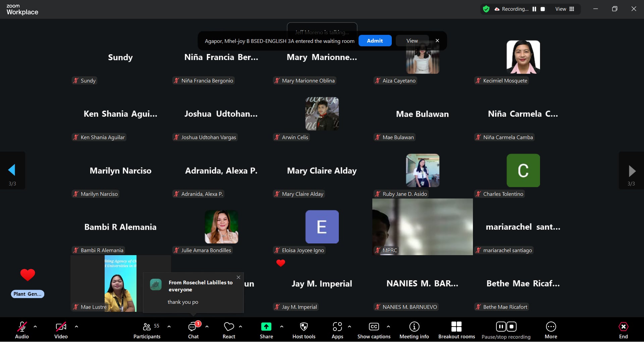
Task: Expand the participants options arrow
Action: coord(169,326)
